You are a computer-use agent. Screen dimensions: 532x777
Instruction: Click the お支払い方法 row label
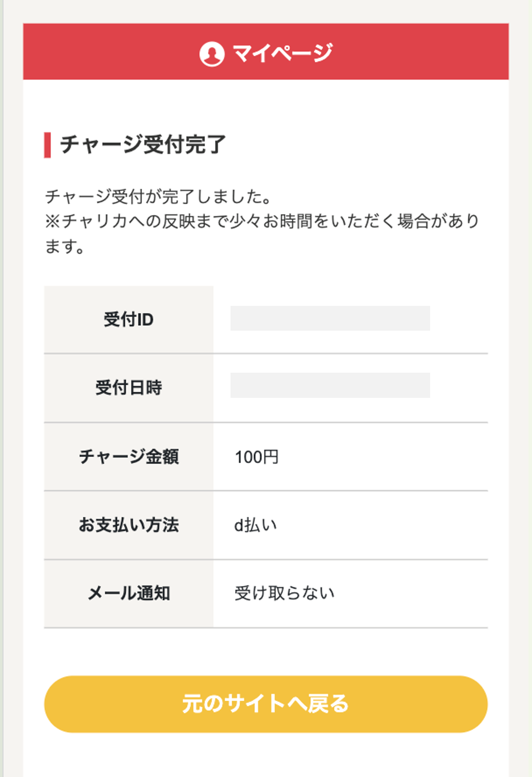(x=129, y=525)
